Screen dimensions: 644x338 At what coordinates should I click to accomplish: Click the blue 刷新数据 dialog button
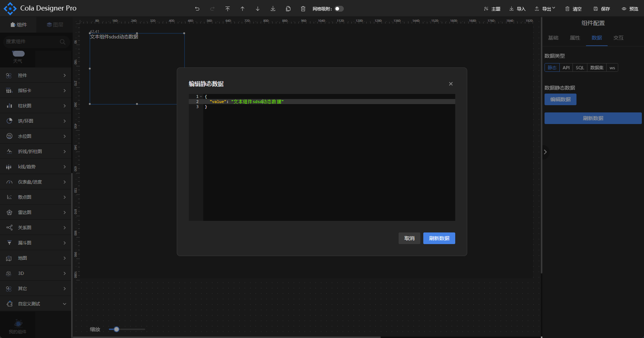tap(439, 238)
